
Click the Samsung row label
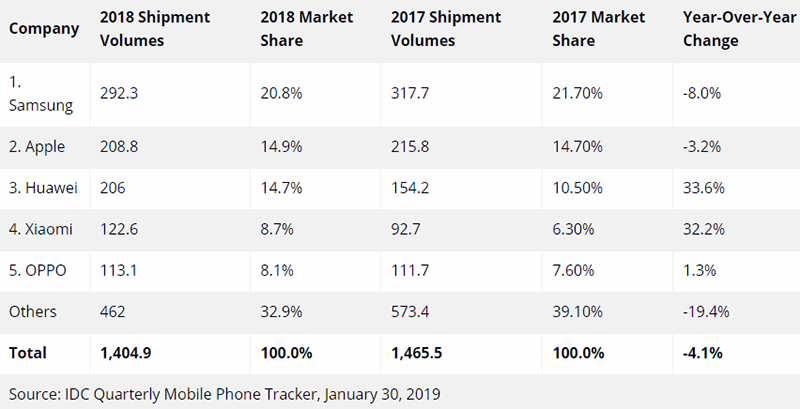tap(41, 94)
